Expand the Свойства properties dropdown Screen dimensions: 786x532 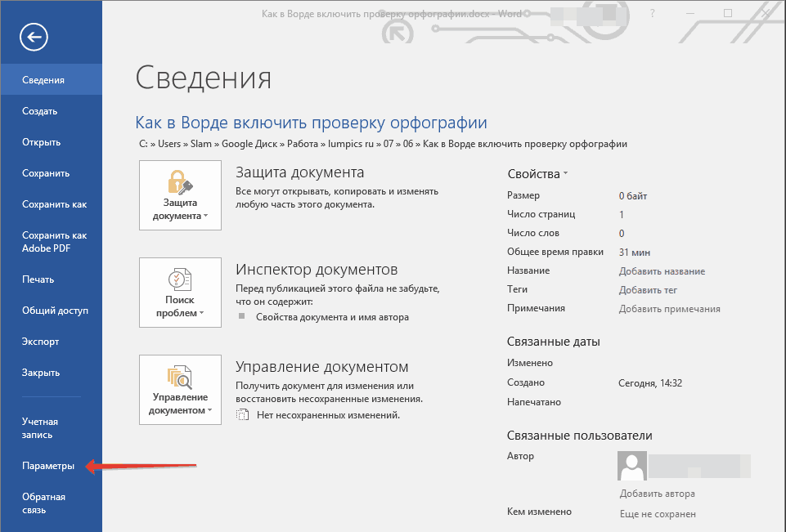pyautogui.click(x=537, y=174)
